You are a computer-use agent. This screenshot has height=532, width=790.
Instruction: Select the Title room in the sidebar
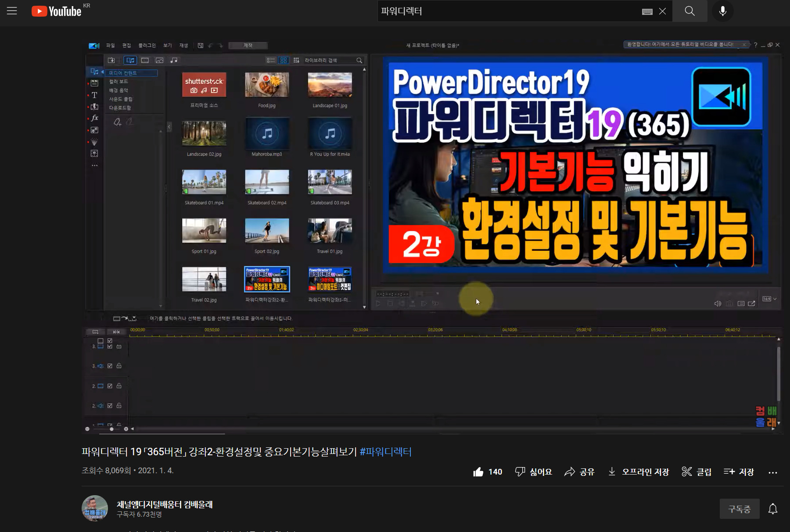tap(94, 95)
